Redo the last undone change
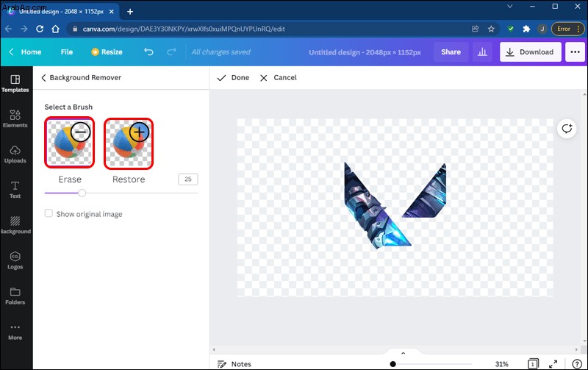The height and width of the screenshot is (370, 588). (x=171, y=51)
